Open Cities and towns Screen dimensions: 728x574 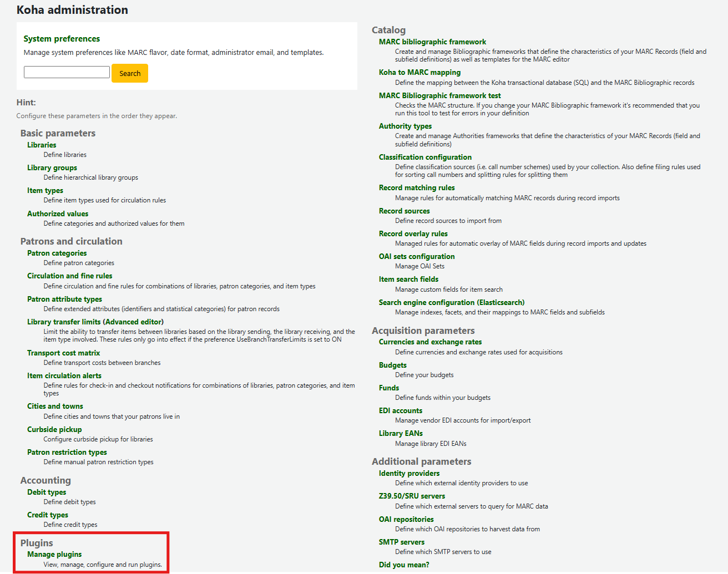coord(55,407)
